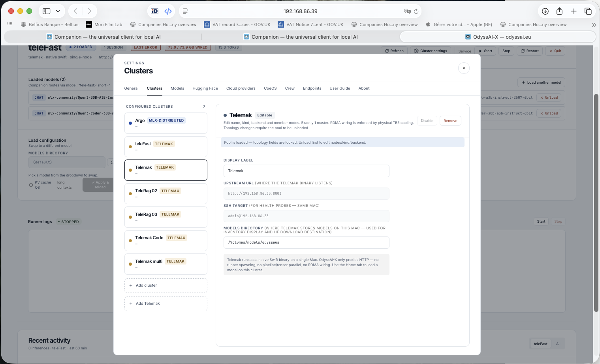
Task: Select the Argo cluster card
Action: pos(166,123)
